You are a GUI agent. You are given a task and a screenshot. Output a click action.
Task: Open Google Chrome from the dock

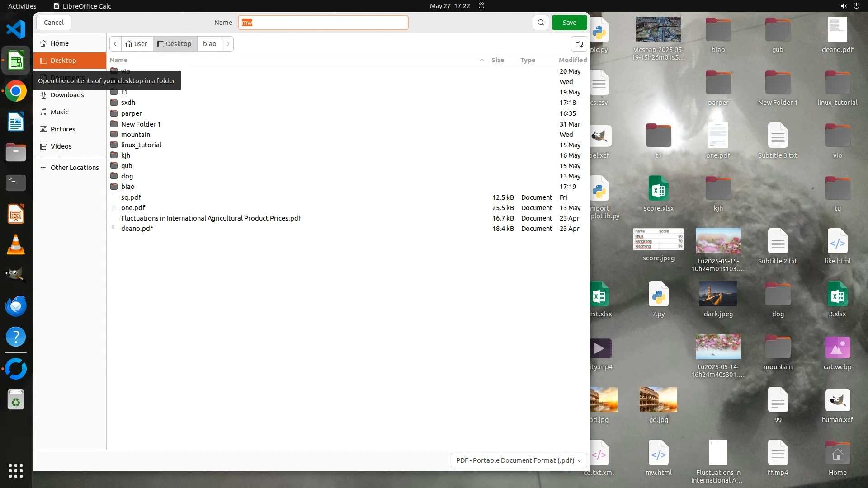(16, 91)
